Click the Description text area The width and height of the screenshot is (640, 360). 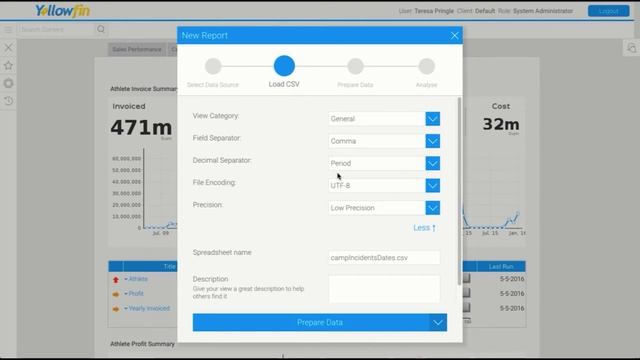point(384,289)
